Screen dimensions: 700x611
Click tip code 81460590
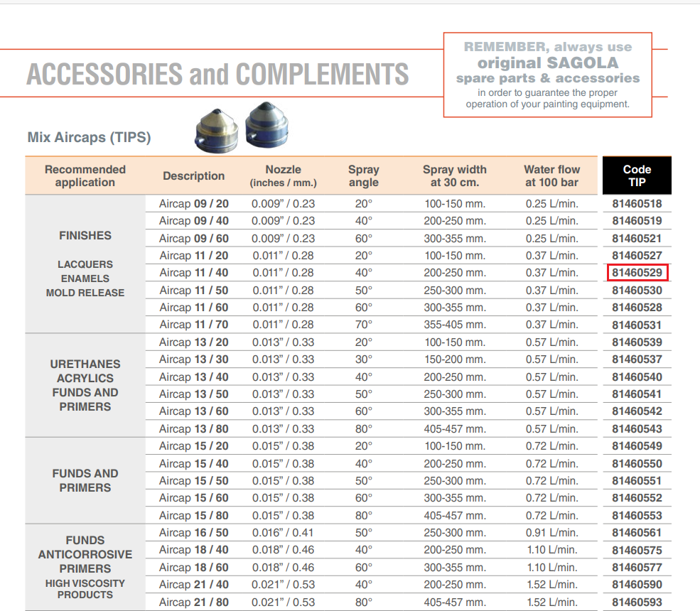(x=637, y=584)
